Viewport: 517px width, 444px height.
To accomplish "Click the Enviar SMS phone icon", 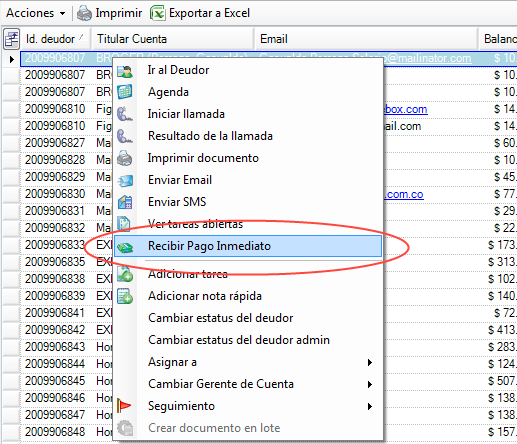I will [x=125, y=202].
